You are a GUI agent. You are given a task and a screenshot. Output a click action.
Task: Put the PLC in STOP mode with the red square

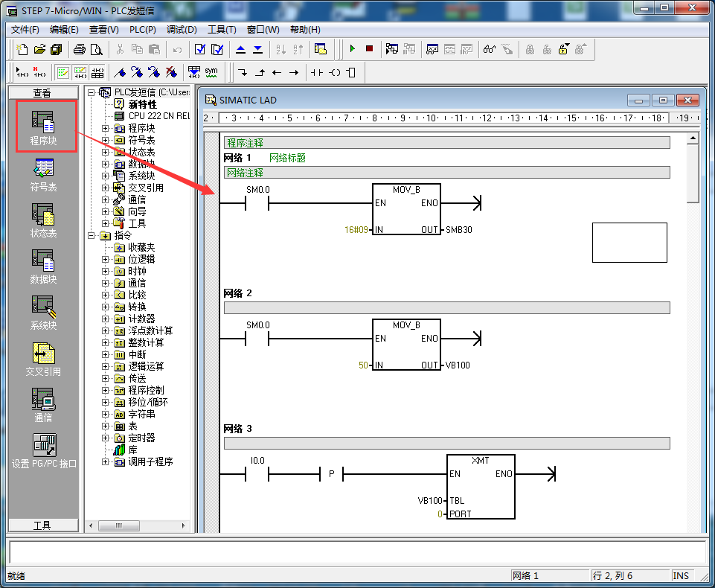369,49
